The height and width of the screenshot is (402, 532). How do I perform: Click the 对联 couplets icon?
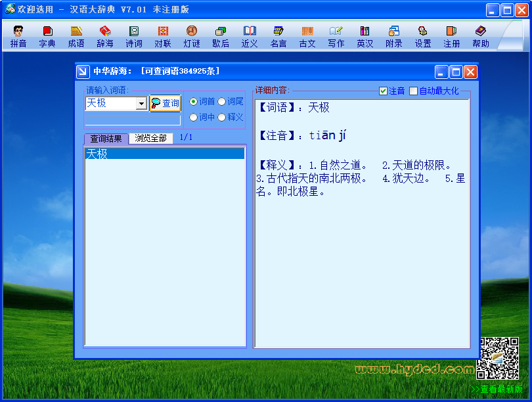tap(163, 37)
